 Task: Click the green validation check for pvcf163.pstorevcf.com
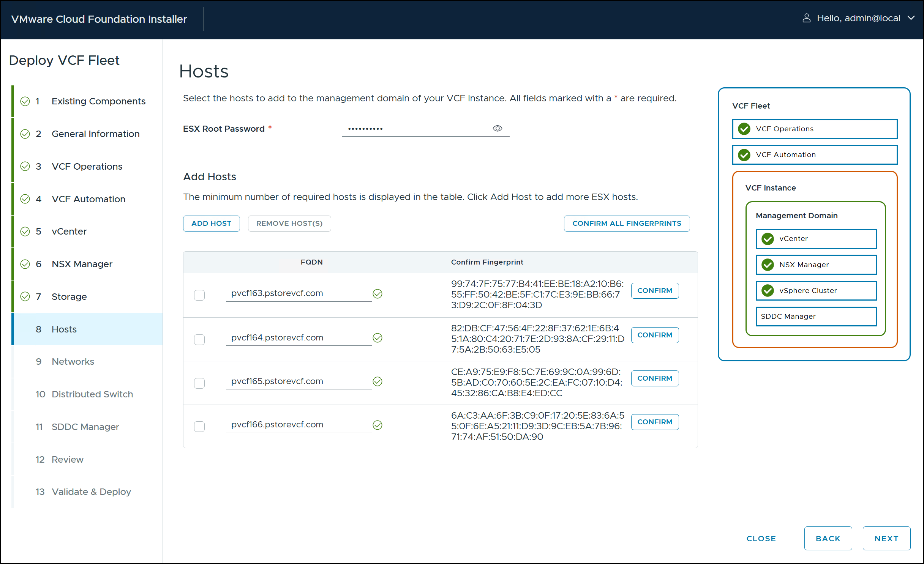377,294
